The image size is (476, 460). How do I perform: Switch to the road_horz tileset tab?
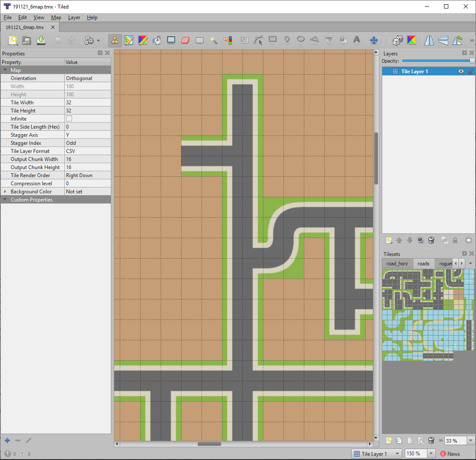397,264
